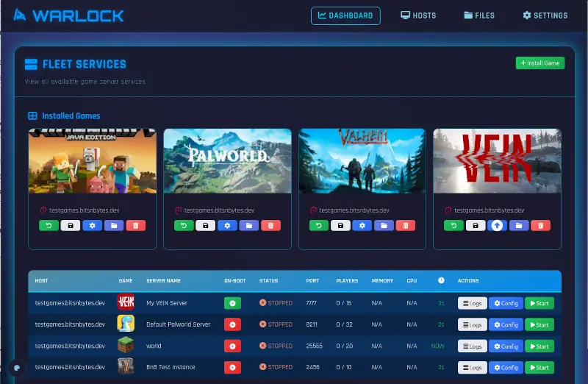Click the Warlock logo
The height and width of the screenshot is (384, 588).
point(68,15)
